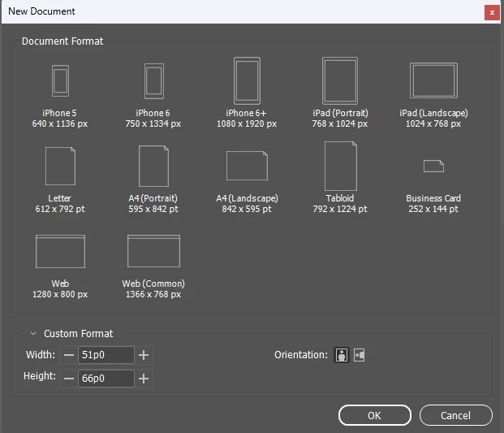Pick the Web (Common) preset icon

[153, 251]
